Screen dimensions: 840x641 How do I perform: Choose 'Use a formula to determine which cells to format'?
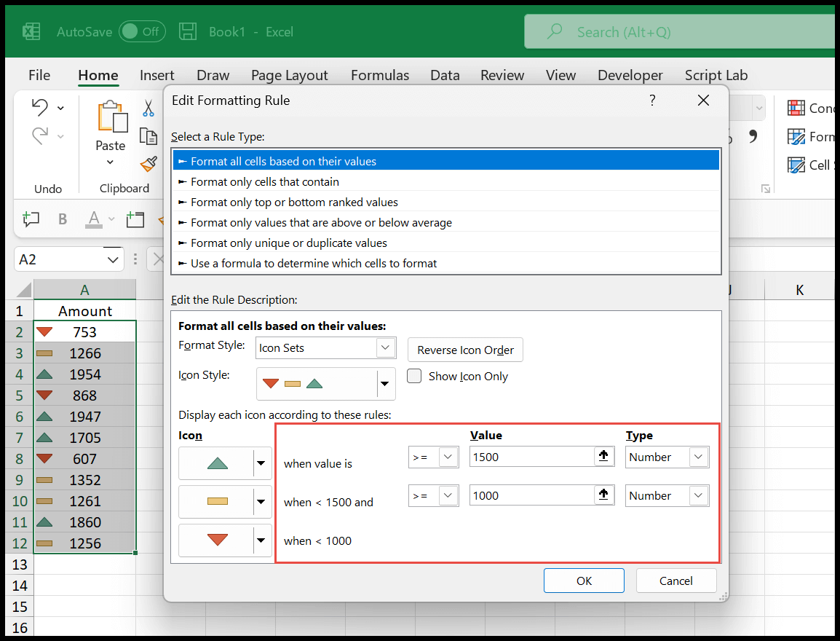coord(445,263)
